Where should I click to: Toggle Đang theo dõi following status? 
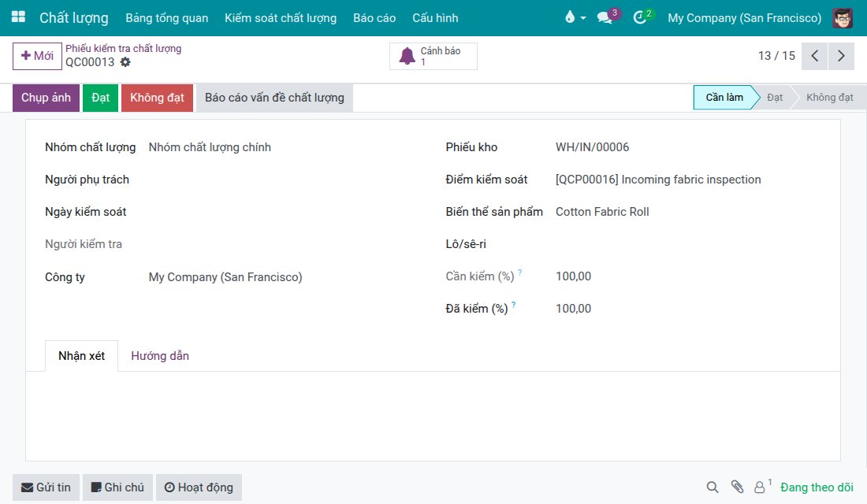tap(817, 487)
